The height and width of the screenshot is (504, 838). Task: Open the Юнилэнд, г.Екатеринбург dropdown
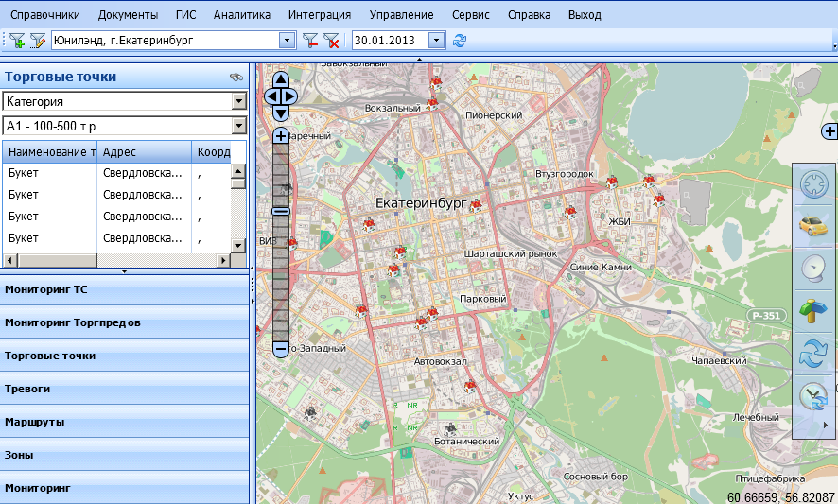(x=287, y=41)
